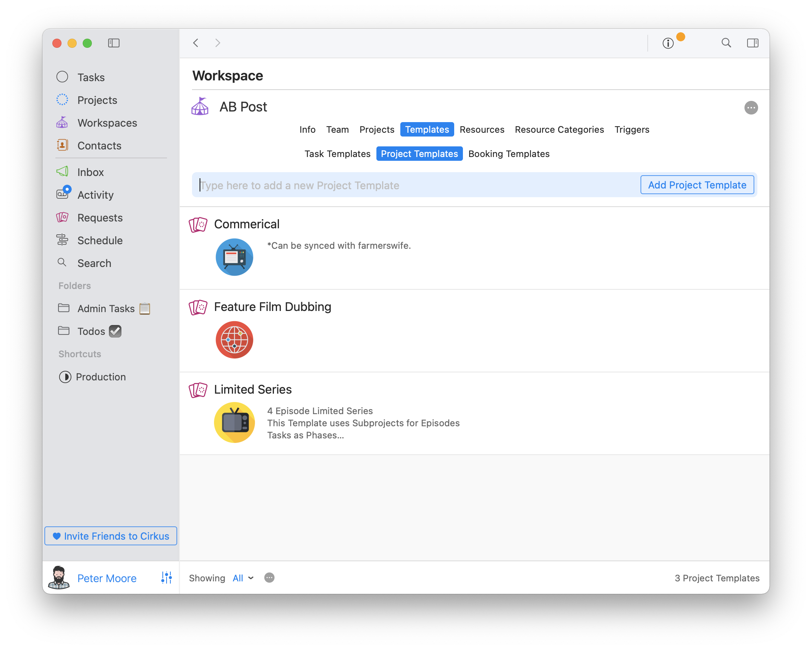Open the Schedule sidebar item
Viewport: 812px width, 650px height.
coord(99,240)
